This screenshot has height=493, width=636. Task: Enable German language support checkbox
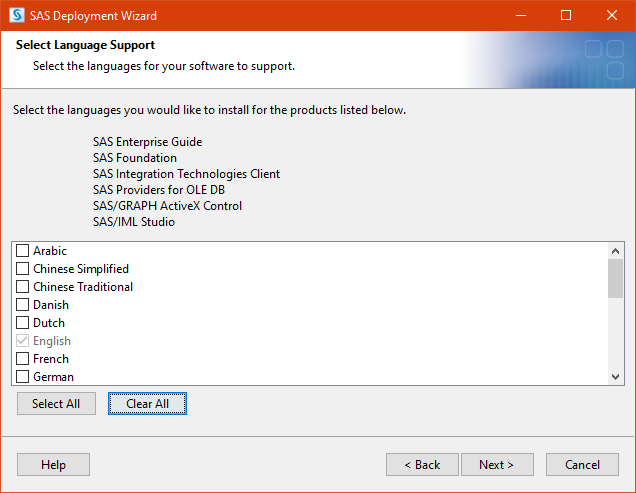(23, 377)
